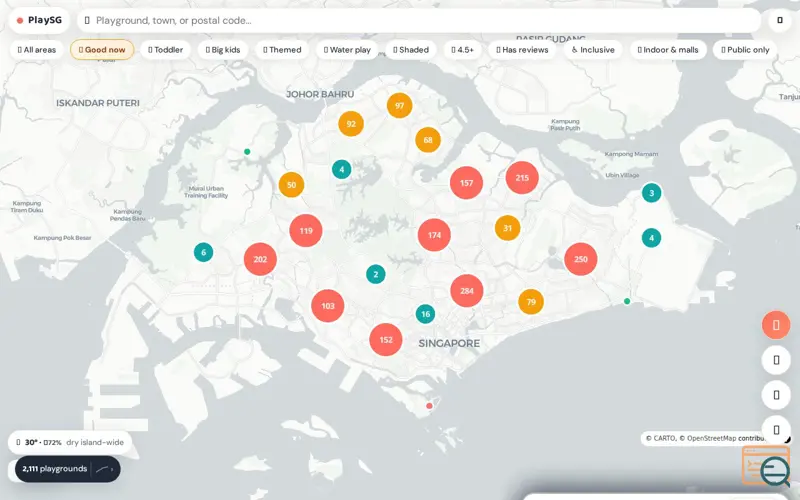Select the orange 31 cluster marker
Viewport: 800px width, 500px height.
pyautogui.click(x=508, y=228)
